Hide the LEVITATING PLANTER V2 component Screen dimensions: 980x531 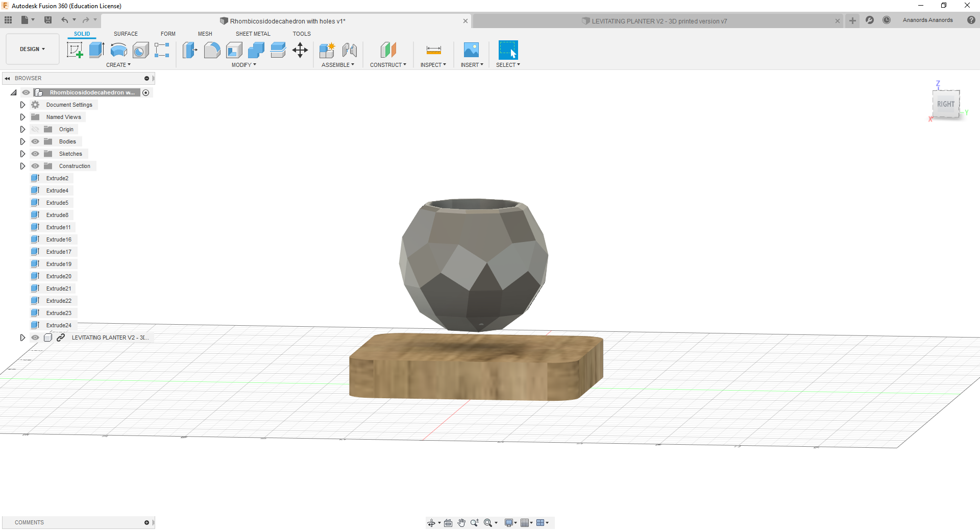(35, 337)
